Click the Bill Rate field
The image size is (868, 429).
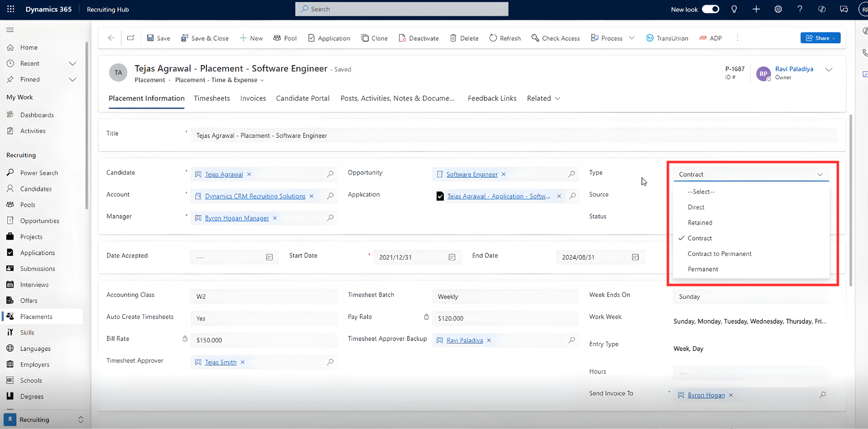[x=264, y=340]
